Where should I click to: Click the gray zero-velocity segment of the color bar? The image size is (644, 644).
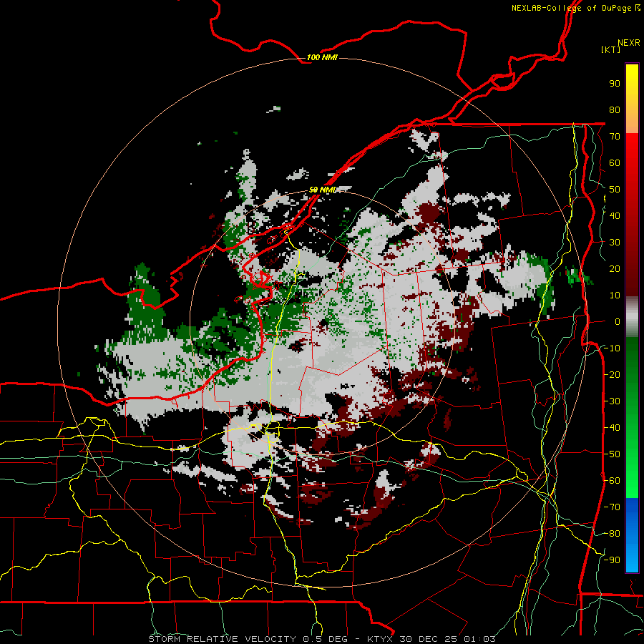coord(632,317)
